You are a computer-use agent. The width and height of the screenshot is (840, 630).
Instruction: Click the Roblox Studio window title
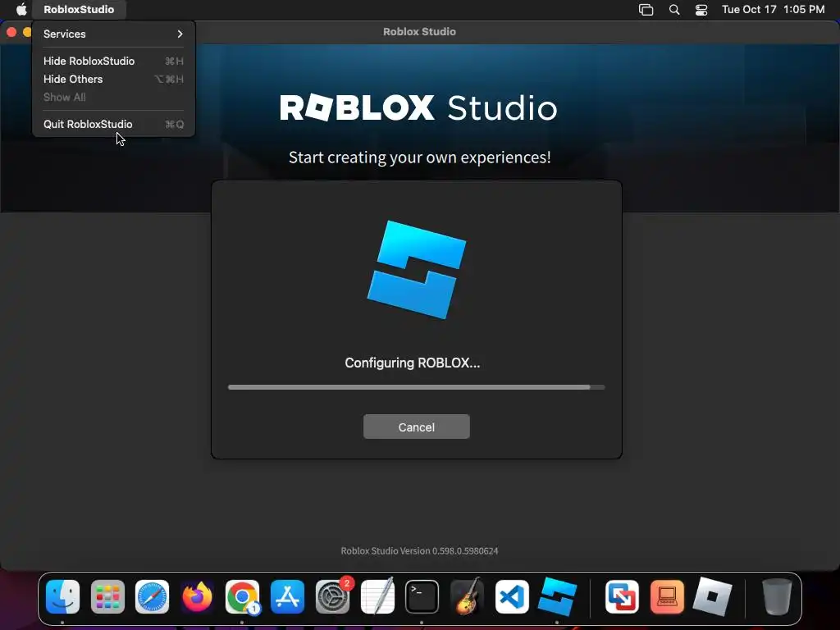point(419,32)
